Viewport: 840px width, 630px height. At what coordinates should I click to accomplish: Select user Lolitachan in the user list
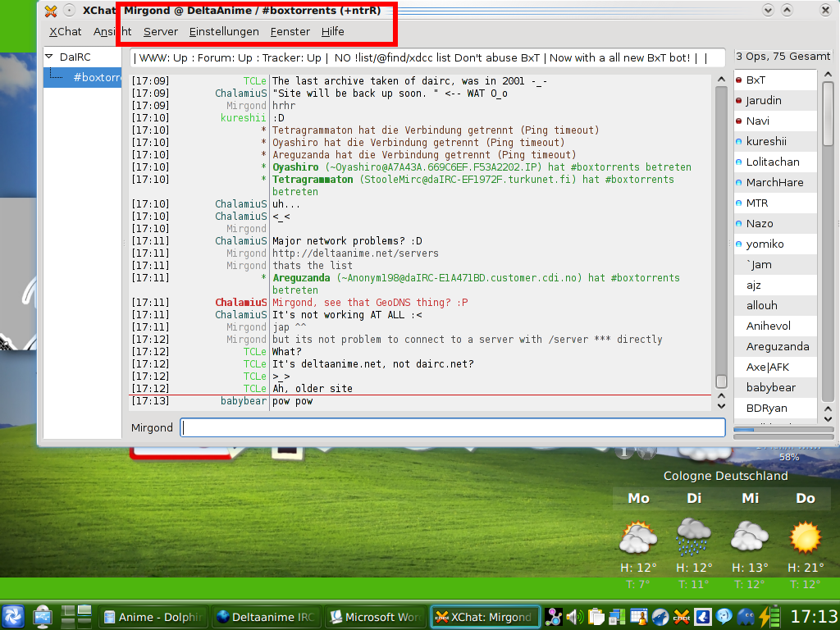click(x=772, y=162)
